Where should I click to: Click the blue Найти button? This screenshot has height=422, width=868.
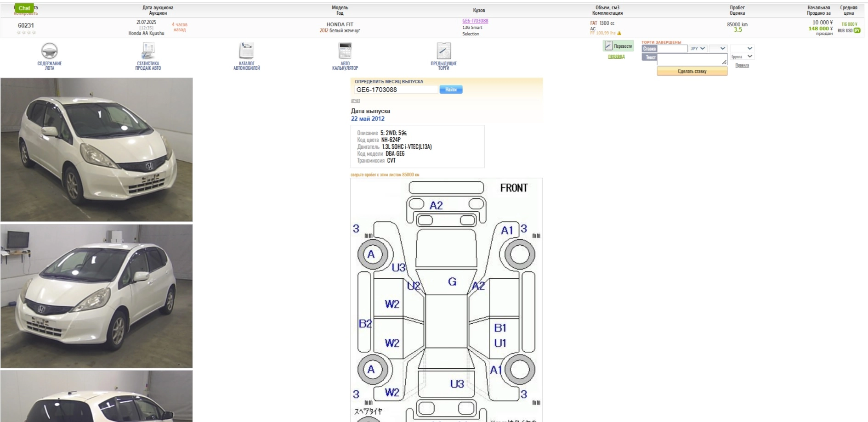[451, 90]
